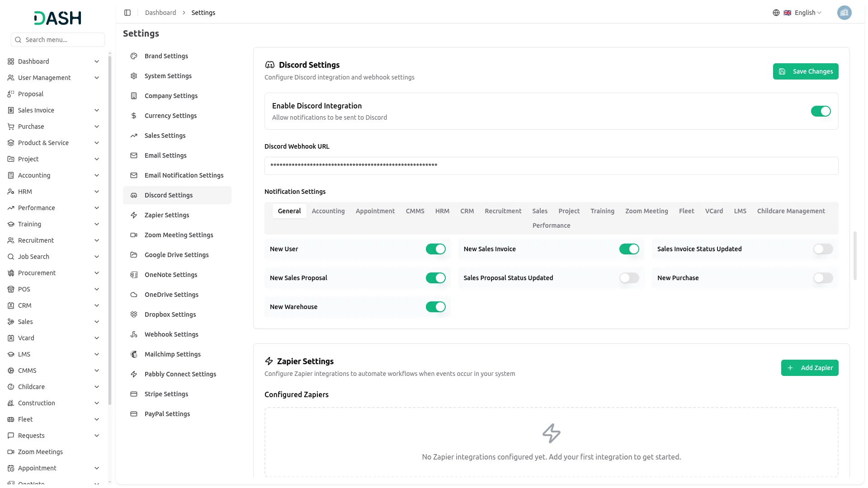Switch off New Warehouse notification
The image size is (868, 488).
coord(435,307)
